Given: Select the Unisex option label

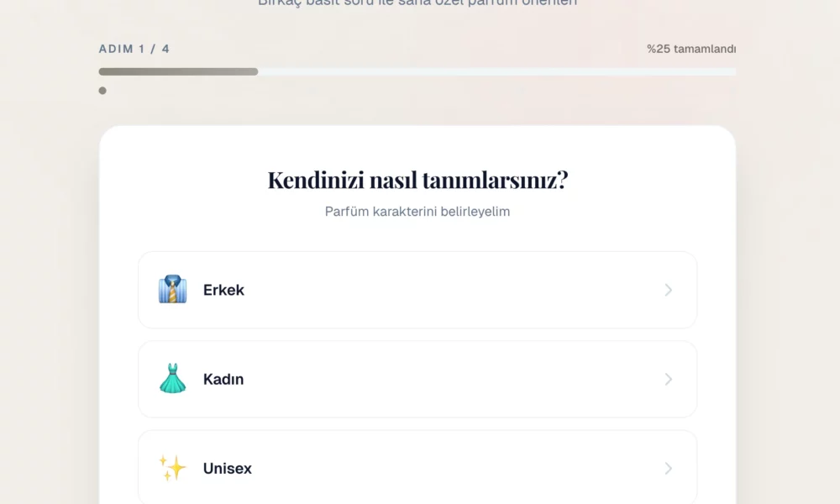Looking at the screenshot, I should (227, 468).
